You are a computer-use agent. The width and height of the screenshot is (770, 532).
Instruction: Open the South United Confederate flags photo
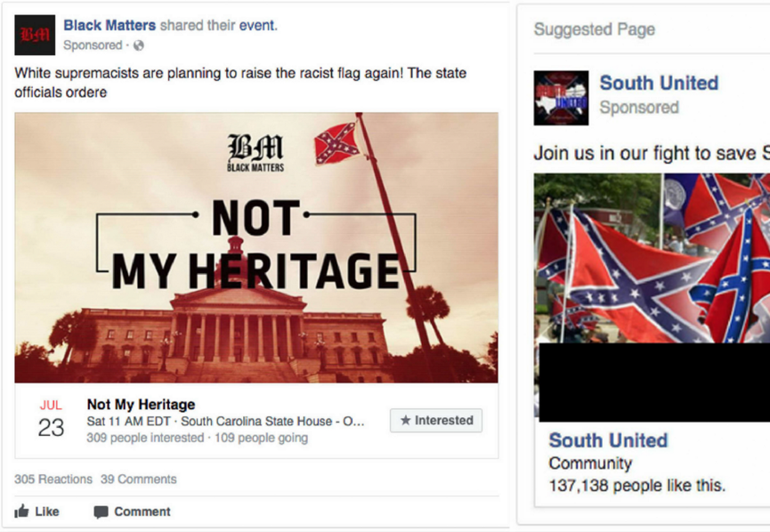(652, 258)
